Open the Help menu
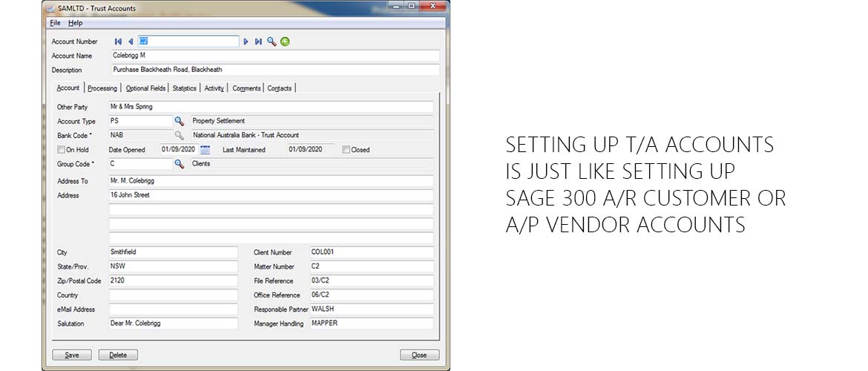This screenshot has height=371, width=868. pos(75,23)
